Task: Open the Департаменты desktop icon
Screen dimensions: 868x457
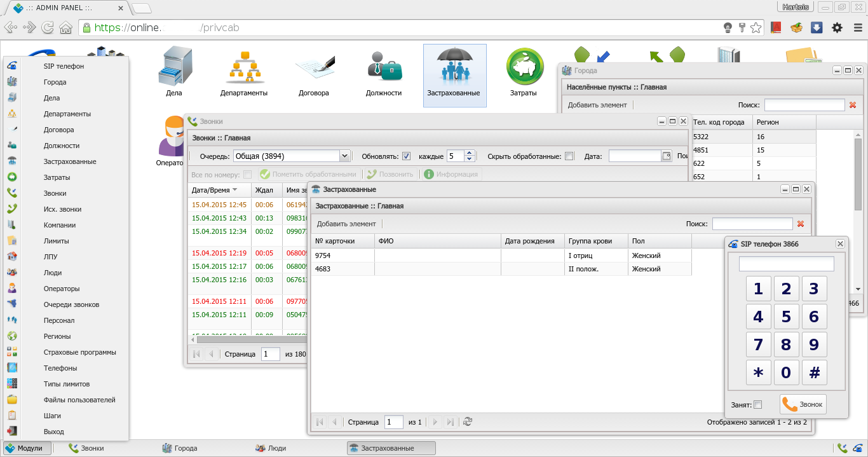Action: click(243, 72)
